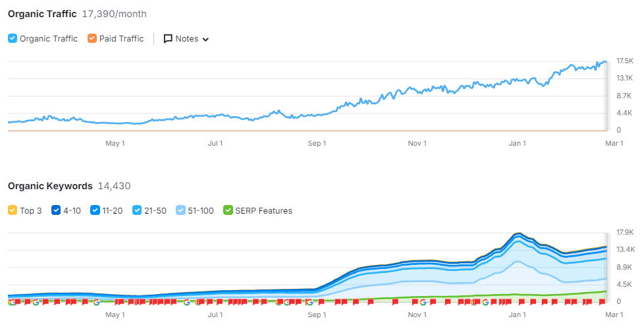Click the 14,430 keywords count
Viewport: 644px width, 329px height.
(x=114, y=186)
